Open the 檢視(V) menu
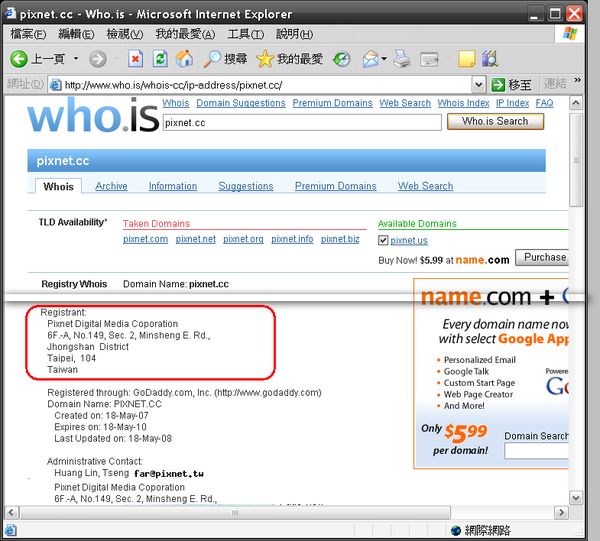600x541 pixels. tap(125, 34)
